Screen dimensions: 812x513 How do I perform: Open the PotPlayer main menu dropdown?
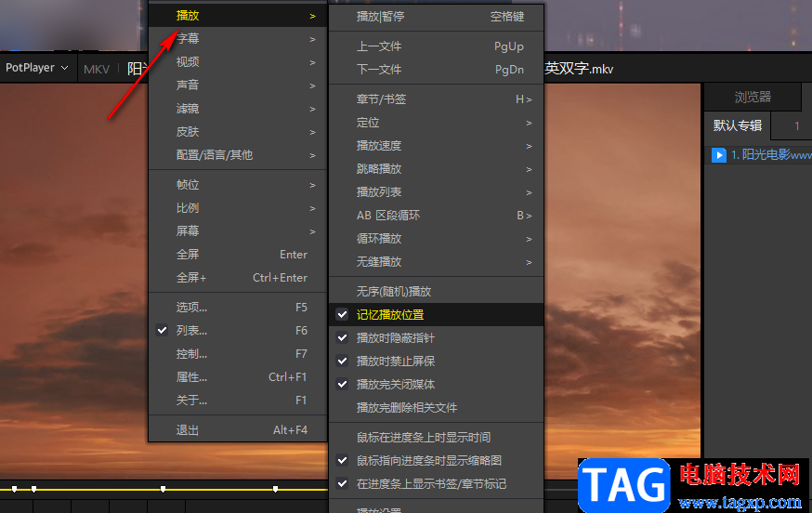click(x=36, y=68)
